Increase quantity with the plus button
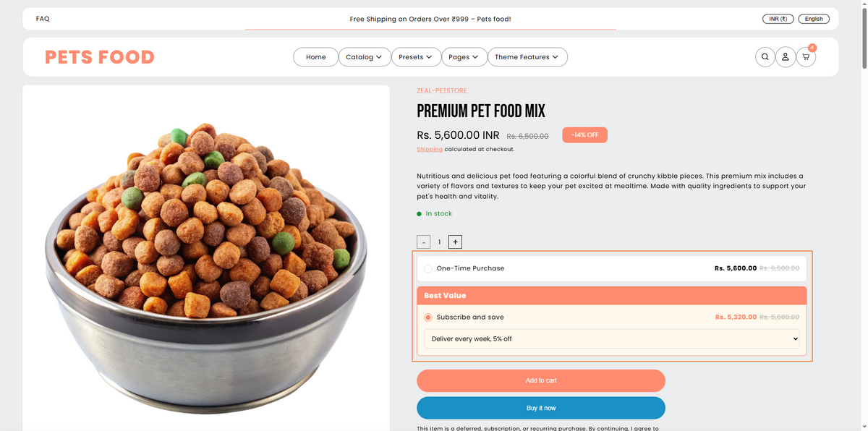Screen dimensions: 868x431 coord(455,242)
